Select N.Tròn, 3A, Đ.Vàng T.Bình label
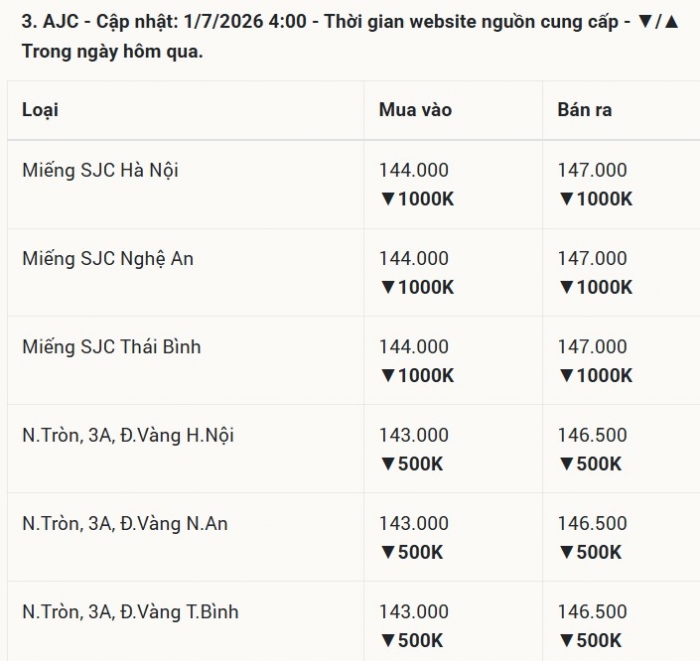700x661 pixels. point(130,612)
